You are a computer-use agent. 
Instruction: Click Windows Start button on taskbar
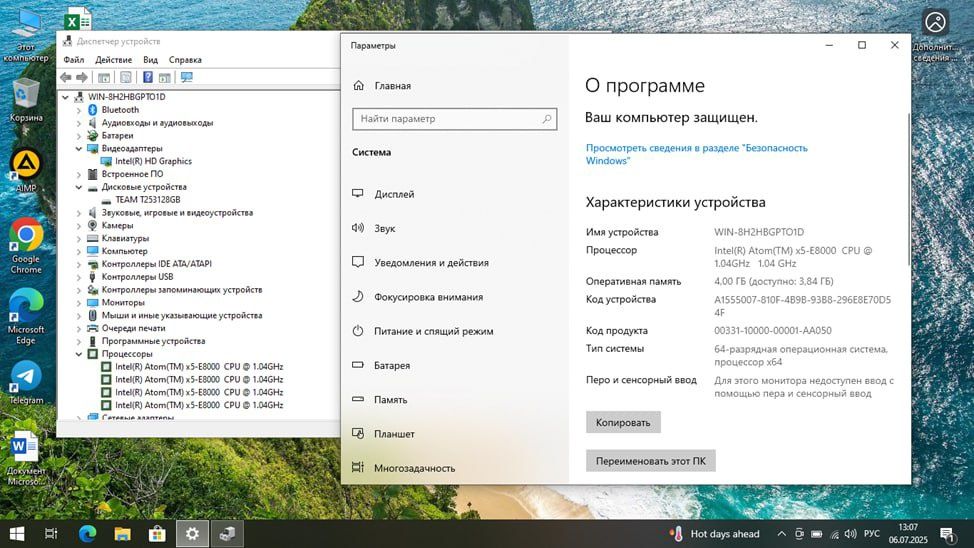pos(17,534)
